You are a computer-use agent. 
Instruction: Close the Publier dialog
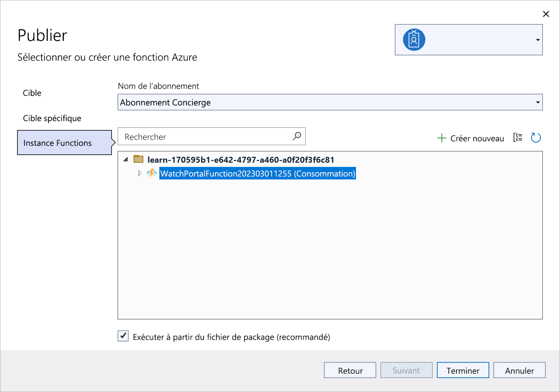pos(546,14)
